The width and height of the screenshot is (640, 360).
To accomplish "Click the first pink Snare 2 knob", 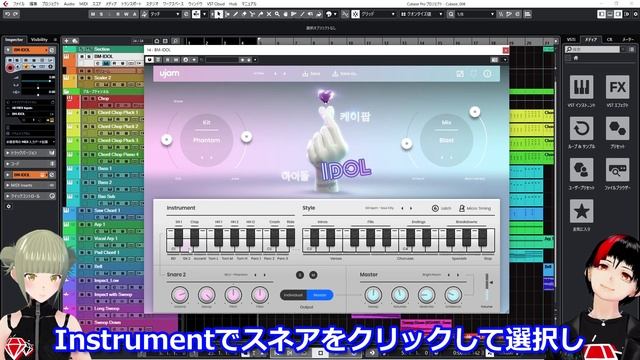I will click(x=180, y=294).
